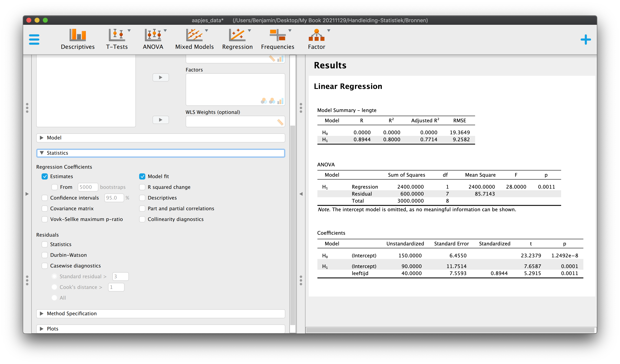Click the right-pointing arrow on the left data divider
Screen dimensions: 620x364
pyautogui.click(x=27, y=194)
